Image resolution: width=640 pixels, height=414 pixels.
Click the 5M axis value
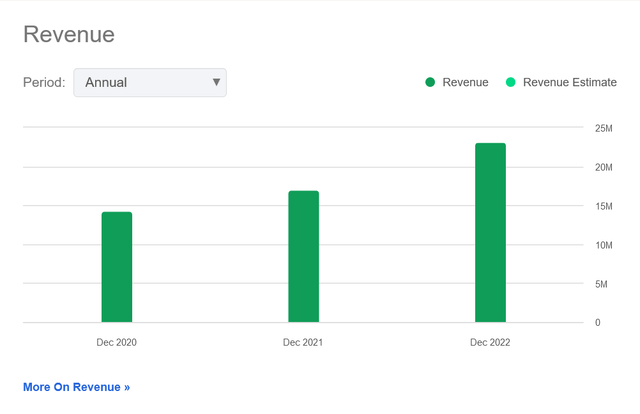(601, 284)
